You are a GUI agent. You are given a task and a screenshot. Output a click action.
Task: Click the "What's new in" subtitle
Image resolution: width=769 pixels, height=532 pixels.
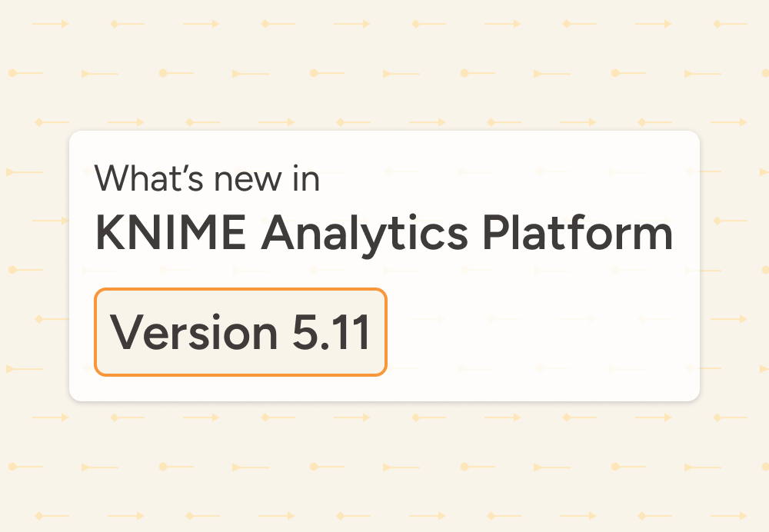click(207, 178)
